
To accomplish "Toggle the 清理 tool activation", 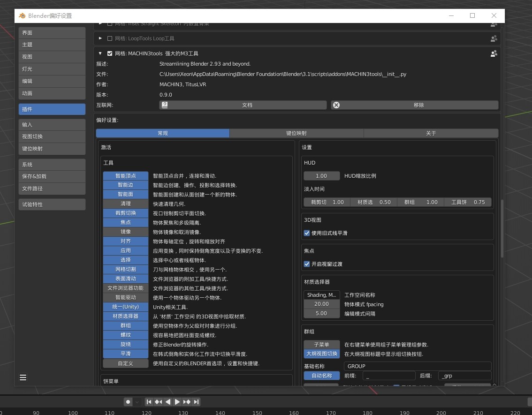I will click(x=126, y=204).
